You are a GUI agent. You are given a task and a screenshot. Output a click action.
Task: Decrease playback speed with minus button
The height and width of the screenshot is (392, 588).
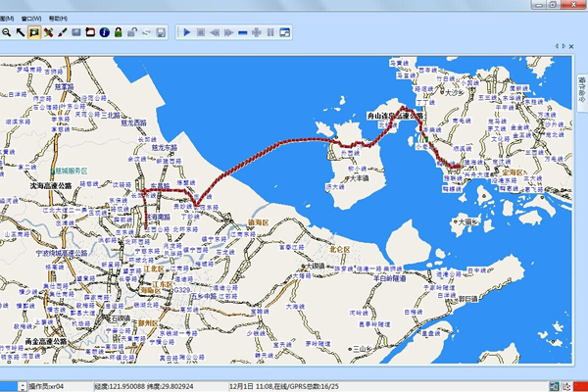point(242,32)
